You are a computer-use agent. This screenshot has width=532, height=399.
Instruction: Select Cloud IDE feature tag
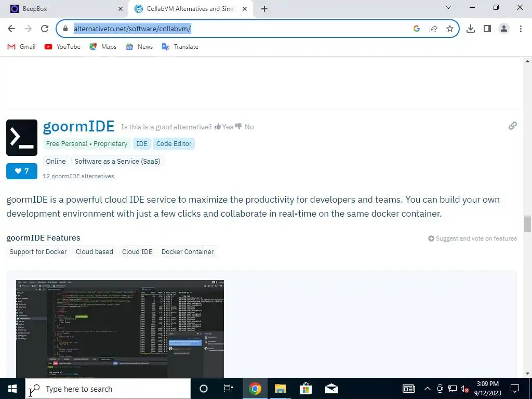click(x=137, y=252)
